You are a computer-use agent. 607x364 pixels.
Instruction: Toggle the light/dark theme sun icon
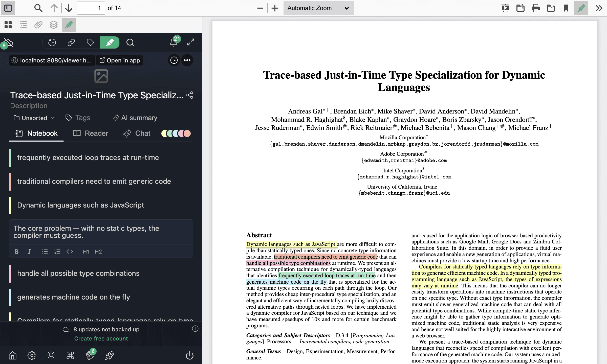pos(51,355)
